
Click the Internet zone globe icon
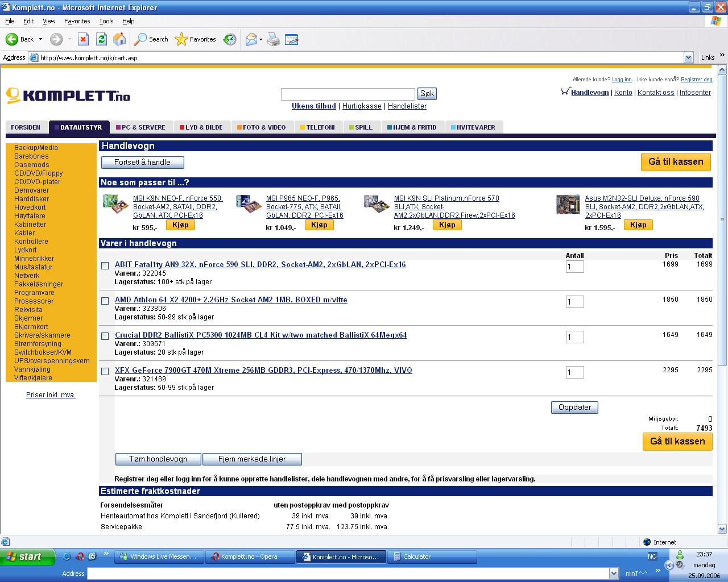647,542
